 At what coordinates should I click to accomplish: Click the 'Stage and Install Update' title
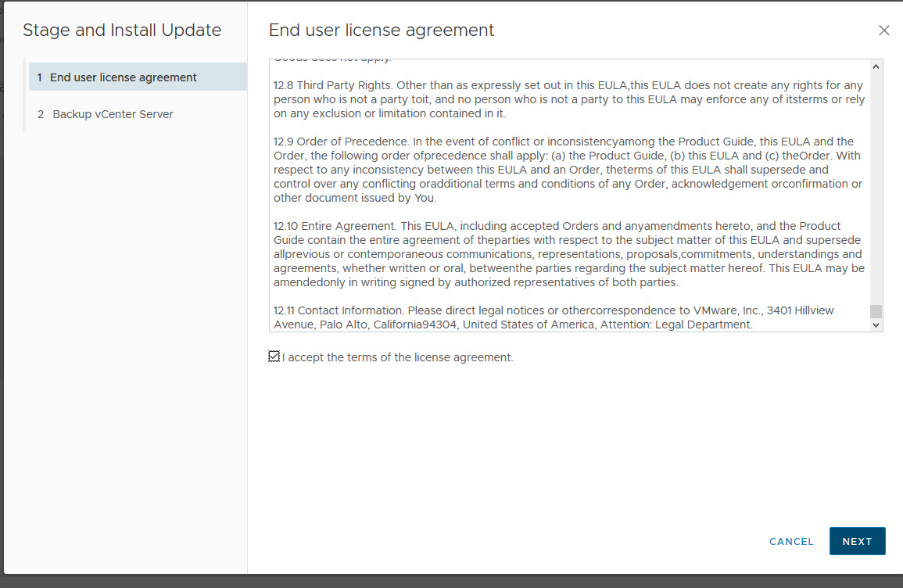(122, 30)
